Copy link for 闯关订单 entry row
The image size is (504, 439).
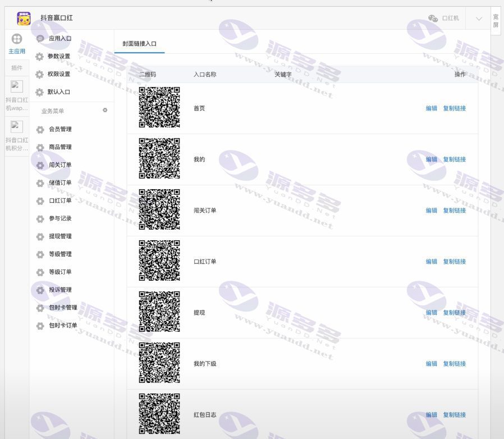pos(455,211)
